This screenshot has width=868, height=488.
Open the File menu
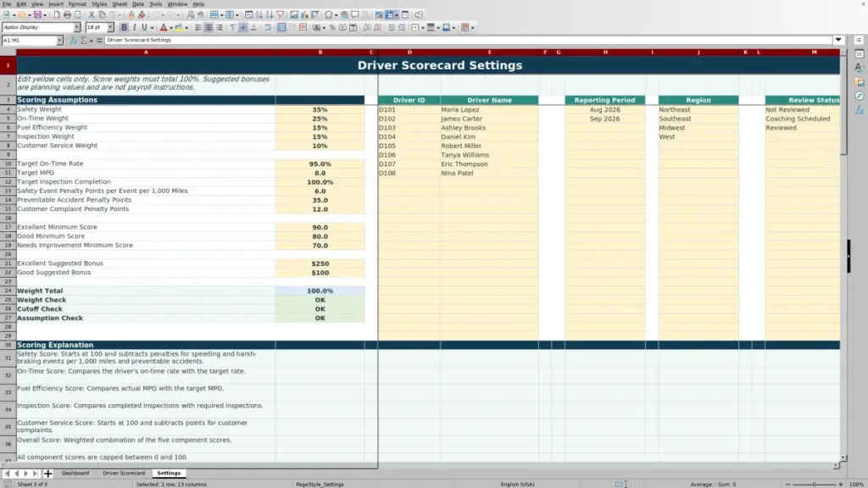[7, 4]
